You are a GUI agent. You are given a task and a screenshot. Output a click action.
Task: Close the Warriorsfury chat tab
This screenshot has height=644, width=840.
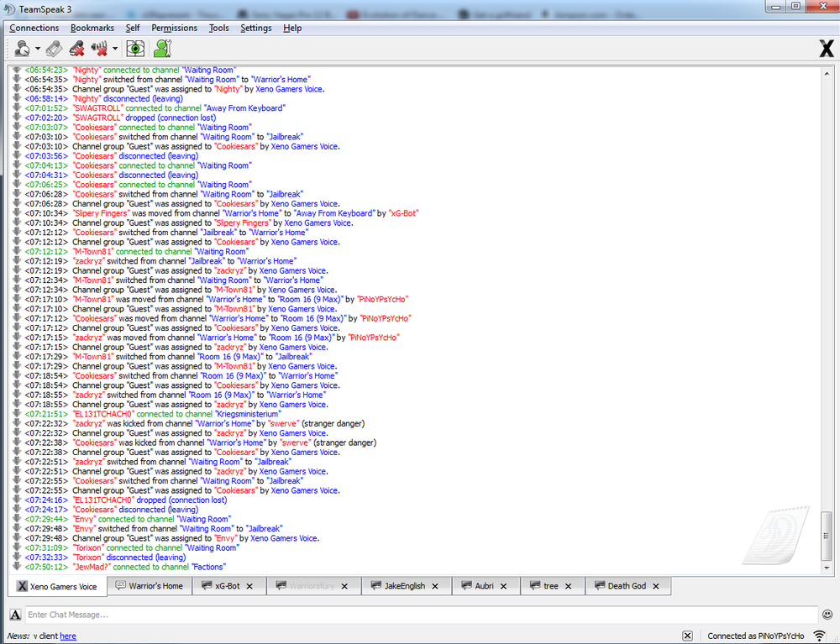click(344, 586)
